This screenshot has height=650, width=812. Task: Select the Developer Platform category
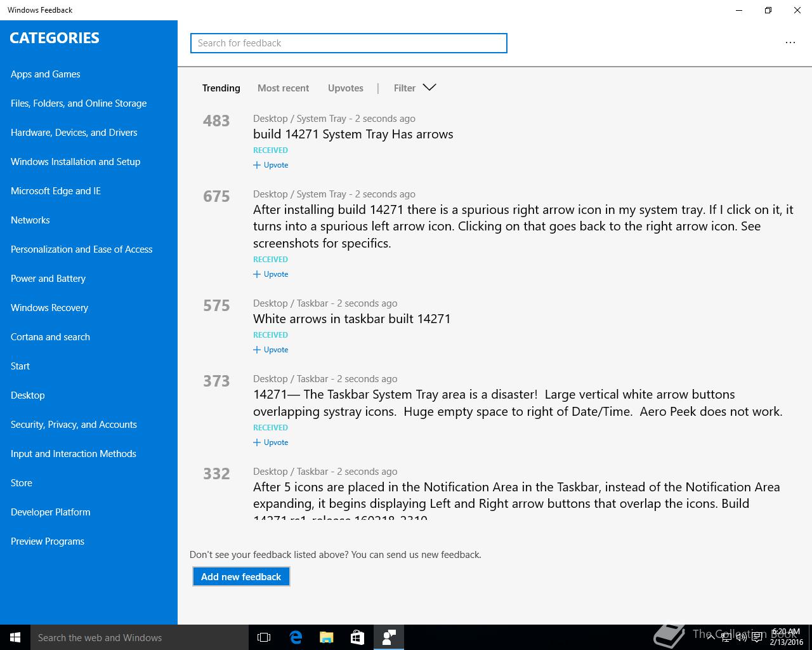[x=51, y=512]
